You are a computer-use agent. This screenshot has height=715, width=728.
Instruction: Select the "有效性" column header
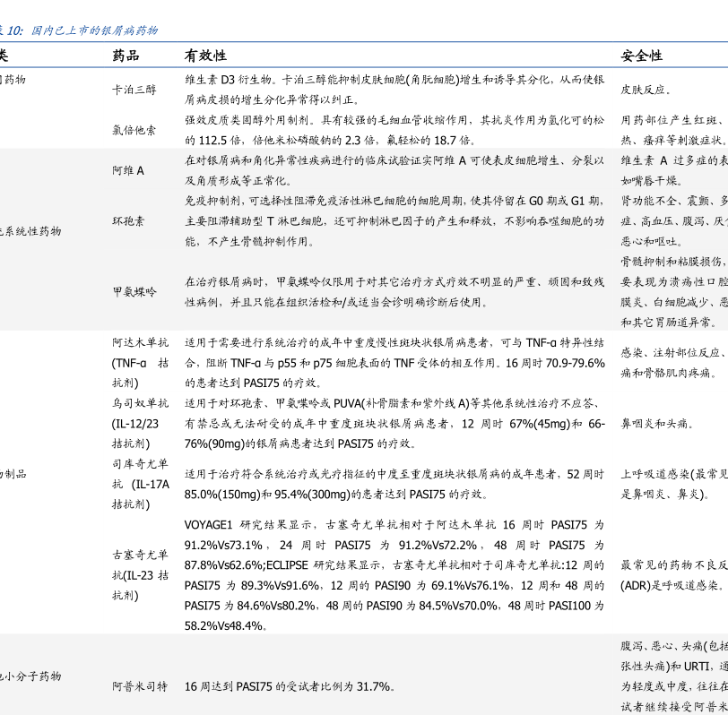[205, 56]
